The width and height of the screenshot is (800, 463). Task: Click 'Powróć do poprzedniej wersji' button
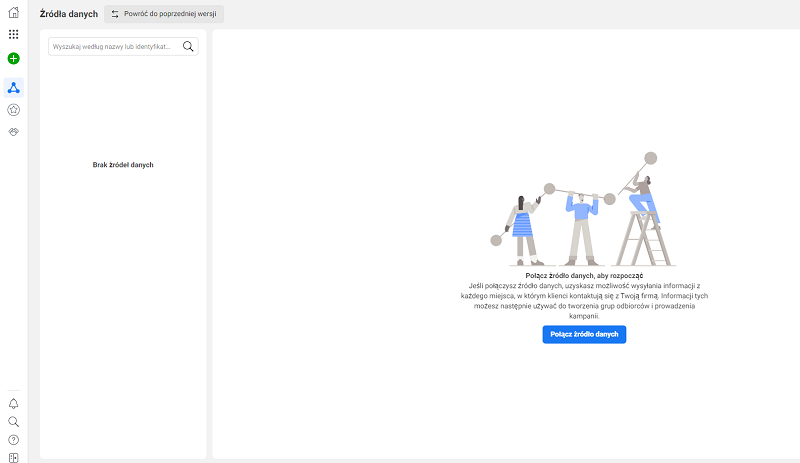click(164, 14)
